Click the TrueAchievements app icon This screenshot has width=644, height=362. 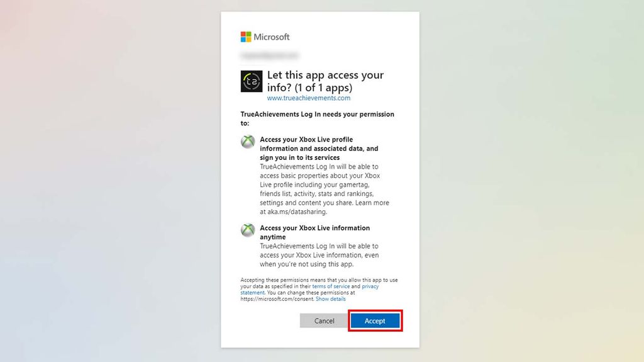tap(252, 81)
